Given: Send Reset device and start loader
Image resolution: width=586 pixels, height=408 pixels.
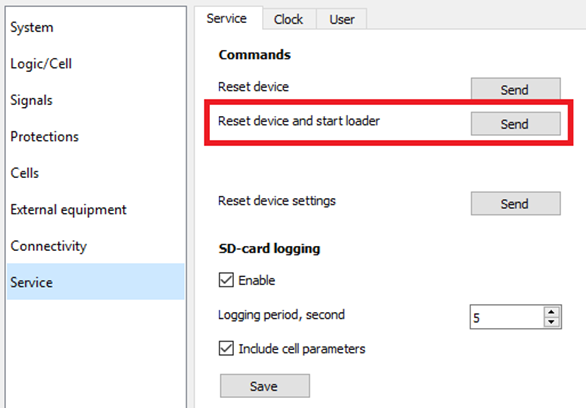Looking at the screenshot, I should [x=515, y=124].
